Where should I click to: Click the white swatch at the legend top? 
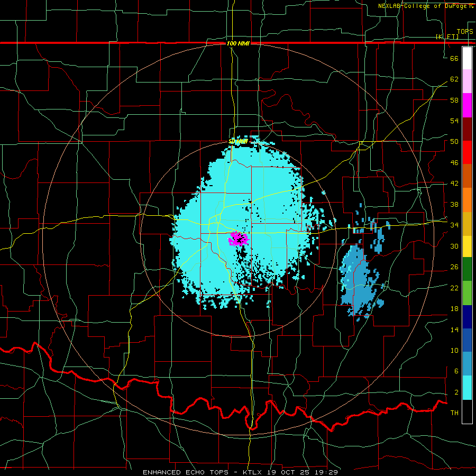[467, 58]
